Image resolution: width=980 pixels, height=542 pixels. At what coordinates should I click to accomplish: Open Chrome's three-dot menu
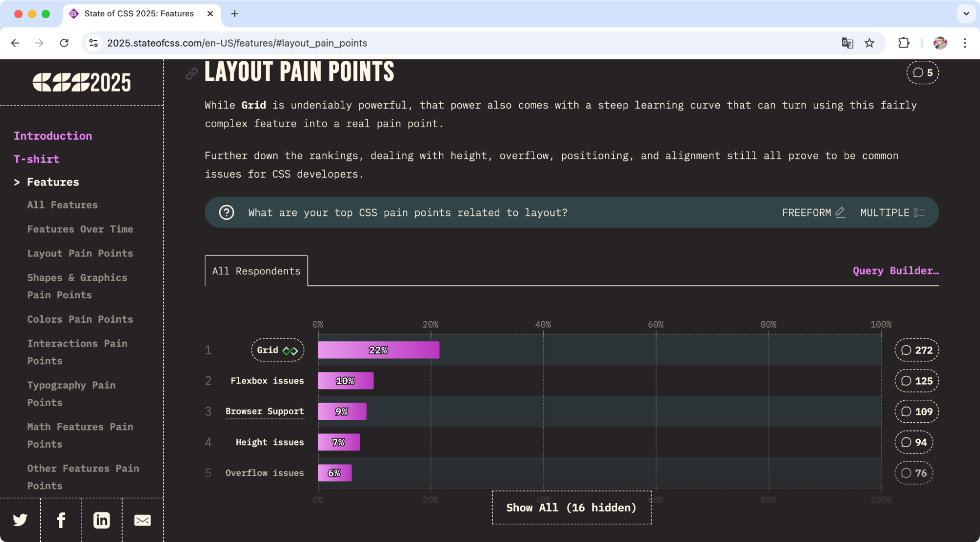[964, 43]
